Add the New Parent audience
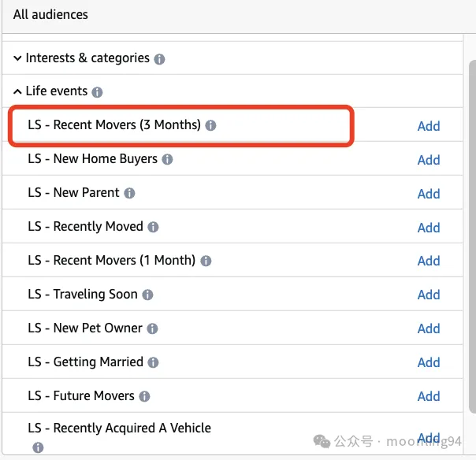 pos(429,194)
